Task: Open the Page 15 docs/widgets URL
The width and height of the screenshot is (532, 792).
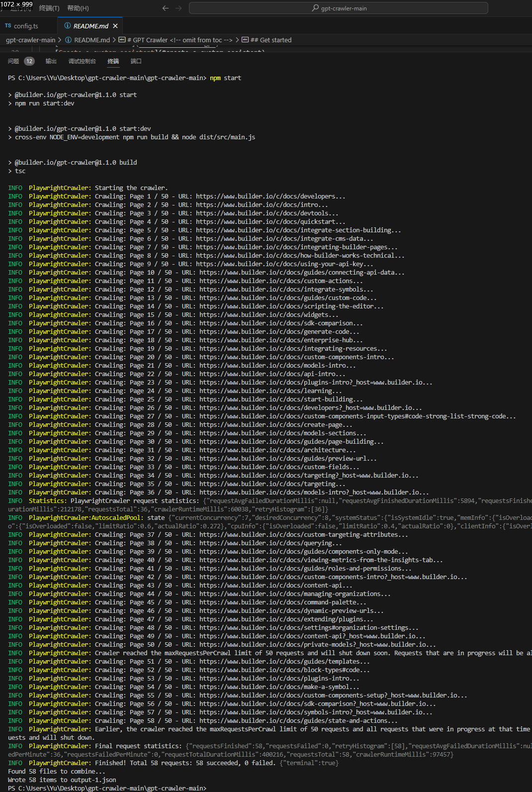Action: (269, 315)
